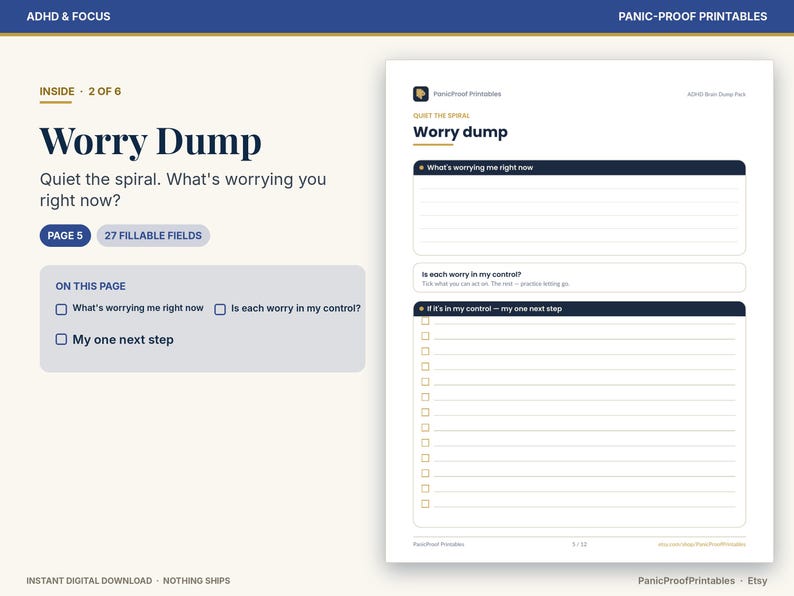Click the "ADHD Brain Dump Pack" label

pos(716,94)
